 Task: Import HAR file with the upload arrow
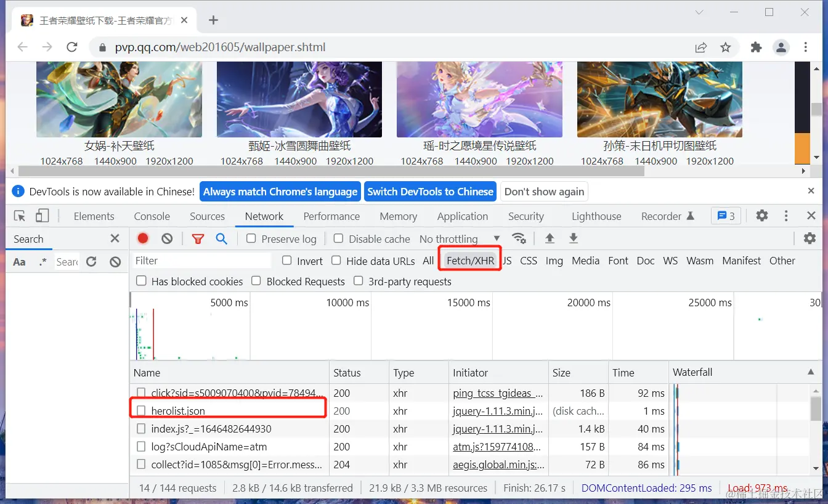click(550, 238)
